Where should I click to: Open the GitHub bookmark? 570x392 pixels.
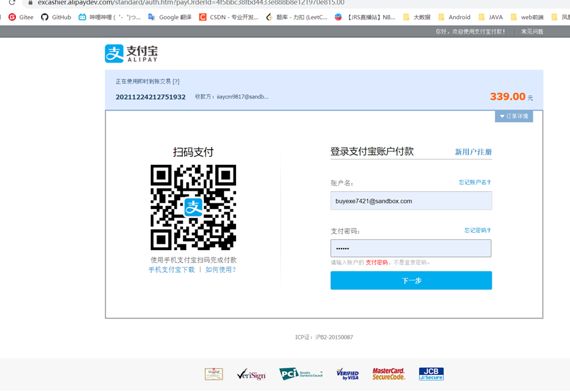pos(56,17)
